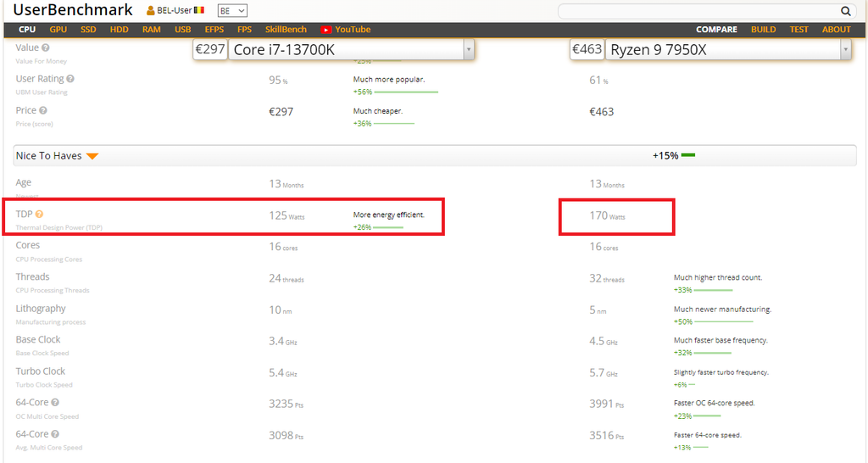
Task: Click help icon next to Avg 64-Core
Action: [55, 433]
